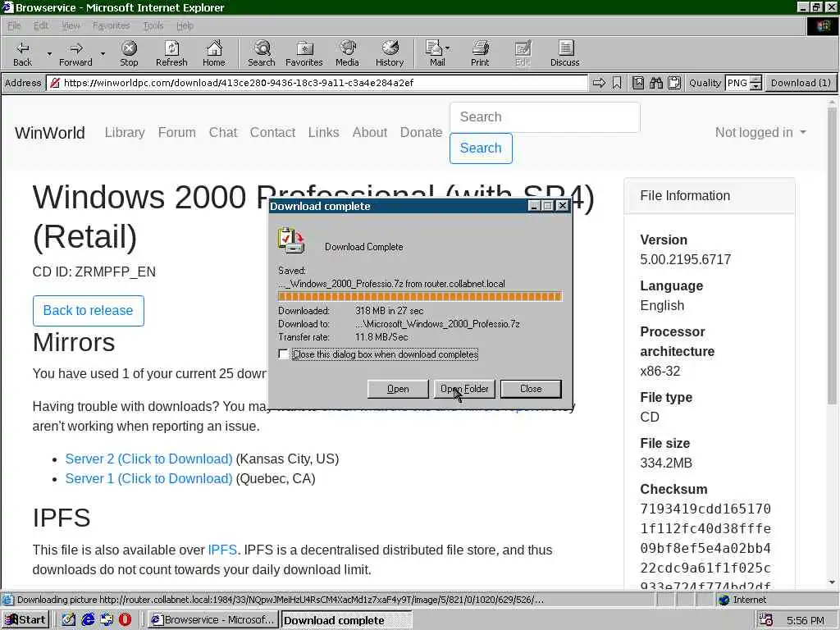This screenshot has height=630, width=840.
Task: Click the download complete illustration icon in dialog
Action: pos(291,240)
